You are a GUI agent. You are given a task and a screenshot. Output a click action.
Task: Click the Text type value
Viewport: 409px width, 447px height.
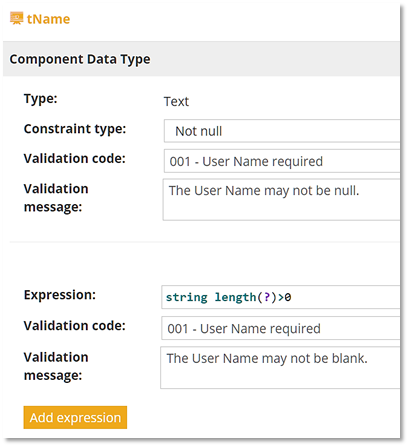click(x=176, y=101)
